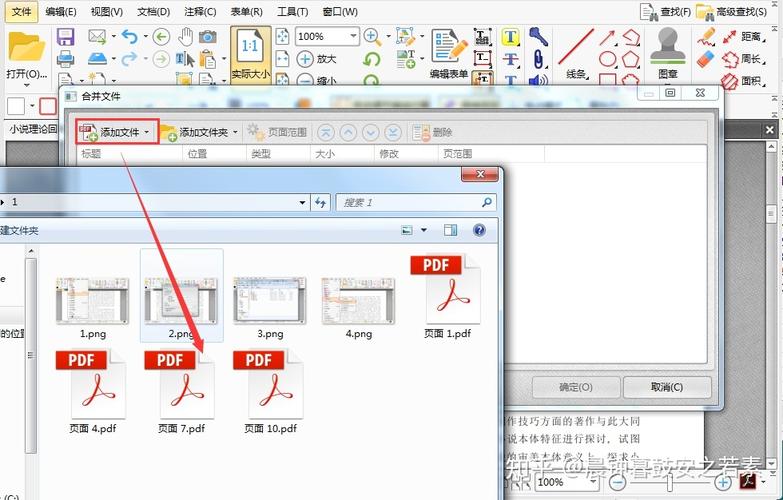Select the 页面 4.pdf file
The width and height of the screenshot is (783, 500).
pyautogui.click(x=92, y=393)
